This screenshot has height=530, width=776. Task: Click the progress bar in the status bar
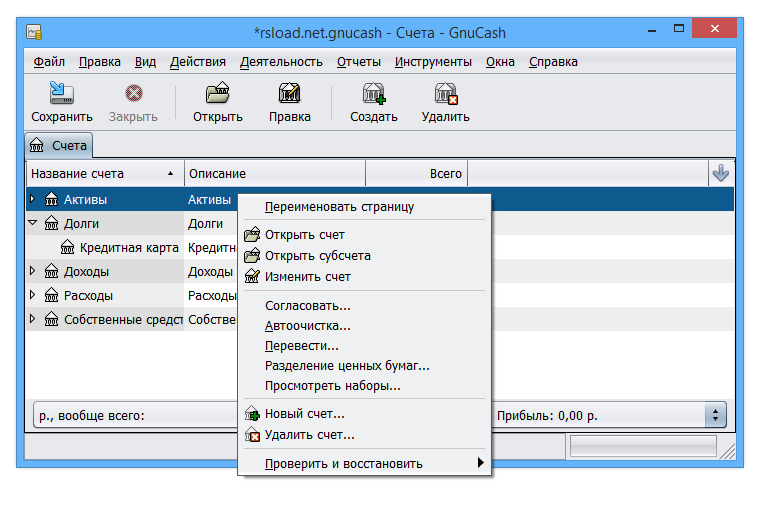(643, 446)
